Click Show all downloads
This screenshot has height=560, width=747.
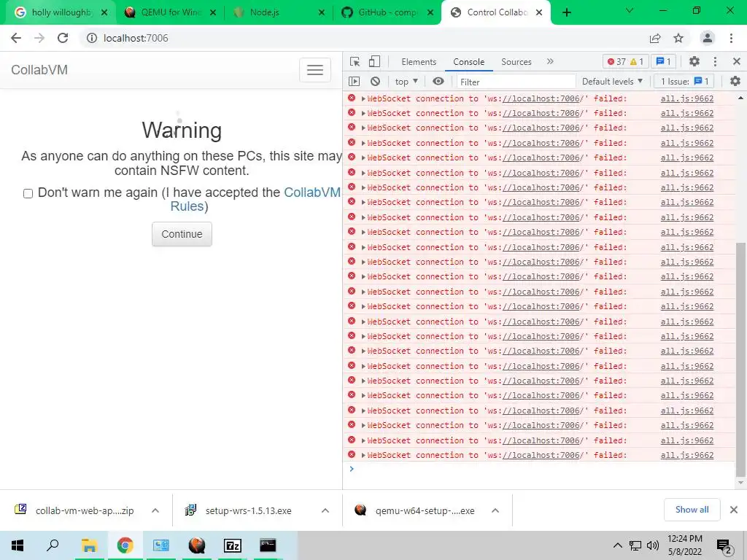click(x=692, y=510)
